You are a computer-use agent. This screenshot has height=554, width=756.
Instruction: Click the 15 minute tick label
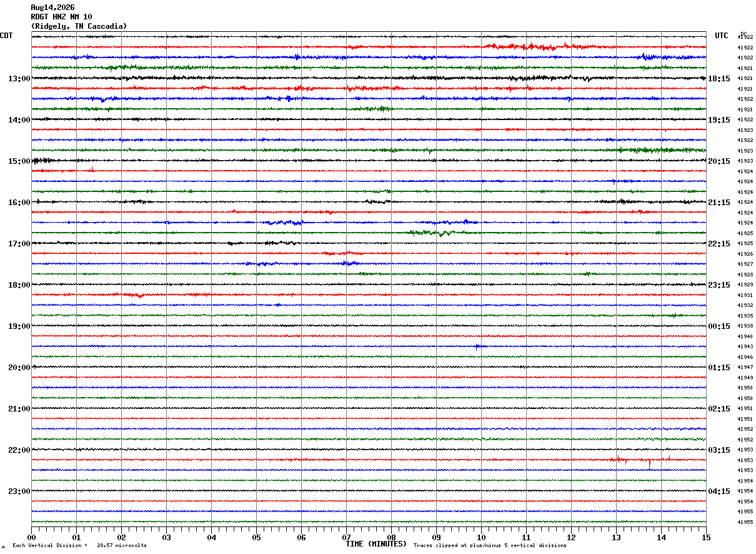706,537
